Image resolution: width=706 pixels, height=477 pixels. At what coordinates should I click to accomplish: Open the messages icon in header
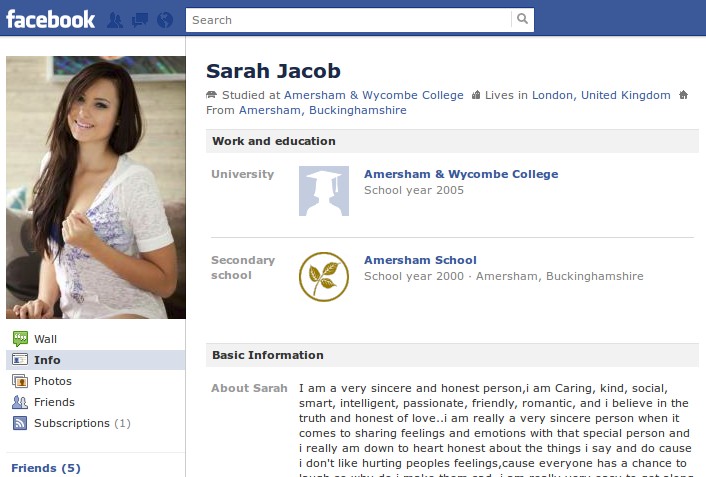click(140, 20)
